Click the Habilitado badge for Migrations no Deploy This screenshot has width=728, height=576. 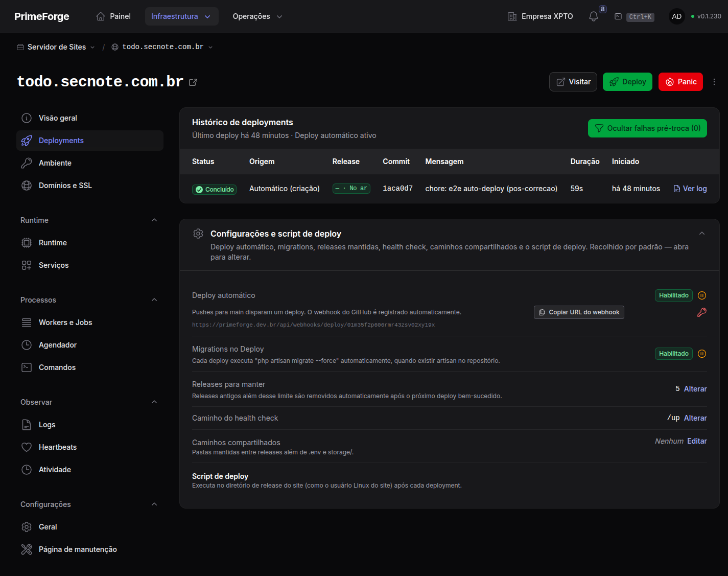click(x=673, y=354)
